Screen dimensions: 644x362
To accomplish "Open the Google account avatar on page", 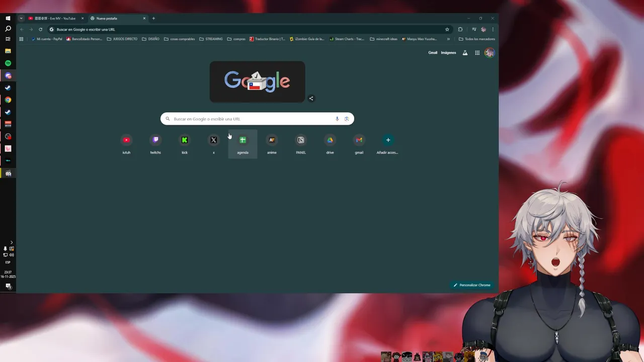I will 490,53.
